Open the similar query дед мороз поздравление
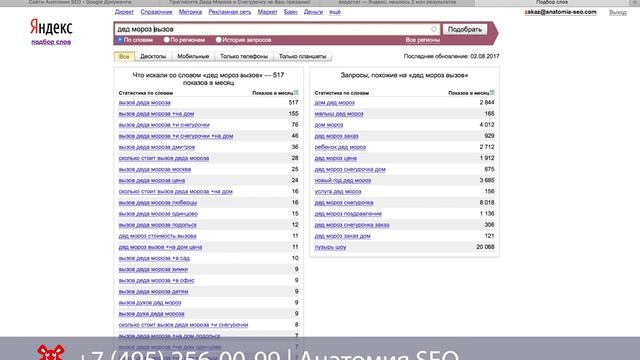Viewport: 640px width, 360px height. [348, 214]
